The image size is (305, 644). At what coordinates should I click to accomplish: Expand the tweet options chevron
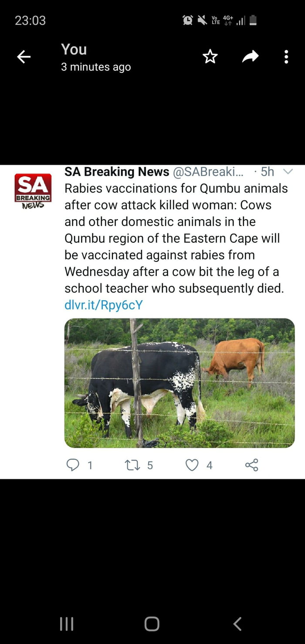point(288,172)
